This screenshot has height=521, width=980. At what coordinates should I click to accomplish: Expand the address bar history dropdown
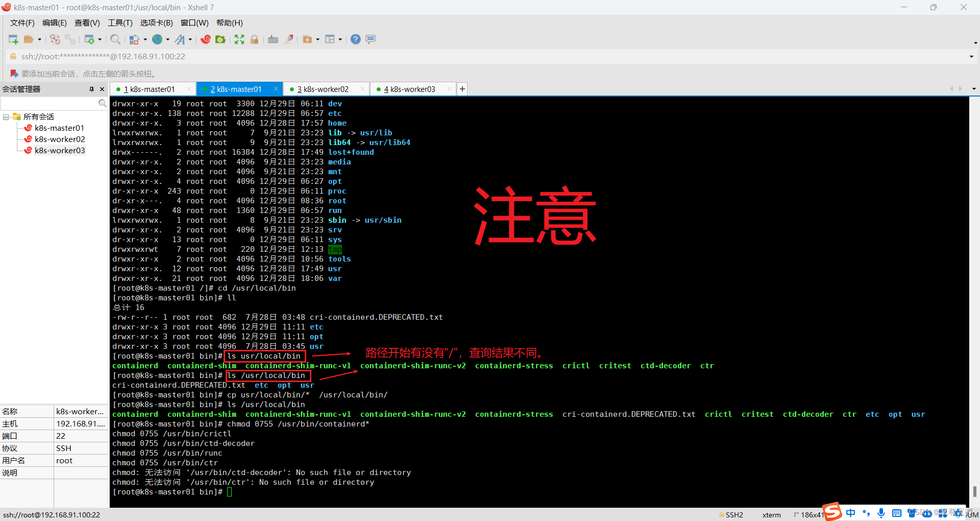(971, 57)
